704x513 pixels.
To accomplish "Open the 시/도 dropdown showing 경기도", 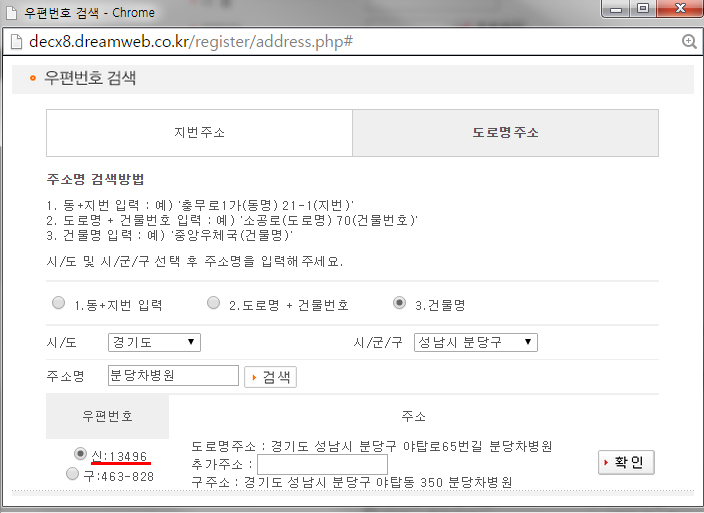I will point(154,343).
